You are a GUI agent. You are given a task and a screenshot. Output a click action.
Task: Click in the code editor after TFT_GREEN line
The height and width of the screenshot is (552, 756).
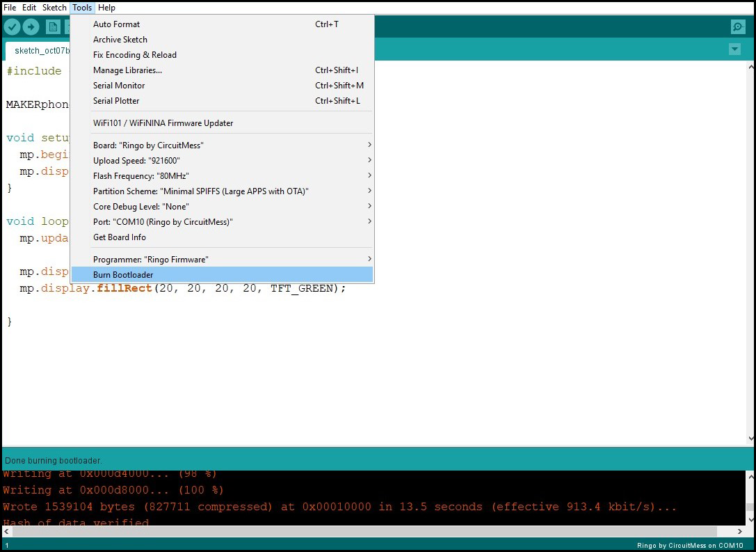point(417,288)
